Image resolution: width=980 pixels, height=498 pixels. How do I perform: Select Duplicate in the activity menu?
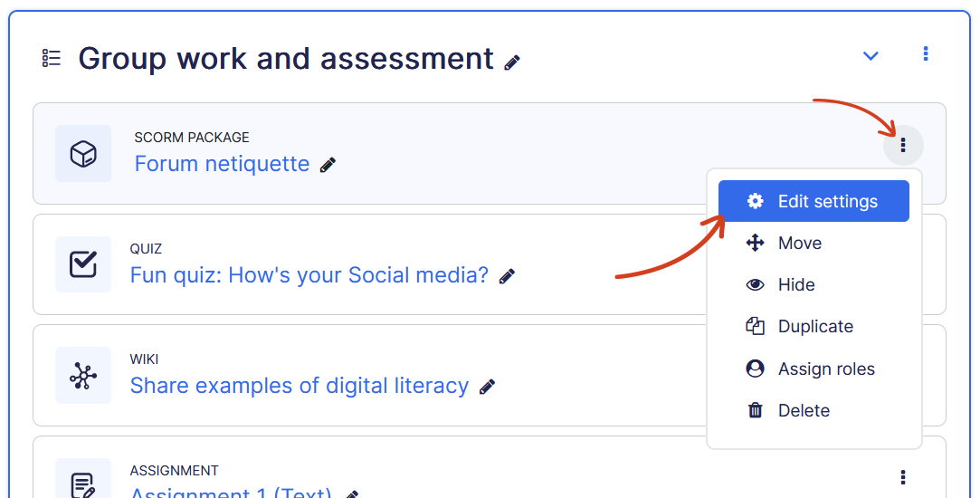(814, 326)
